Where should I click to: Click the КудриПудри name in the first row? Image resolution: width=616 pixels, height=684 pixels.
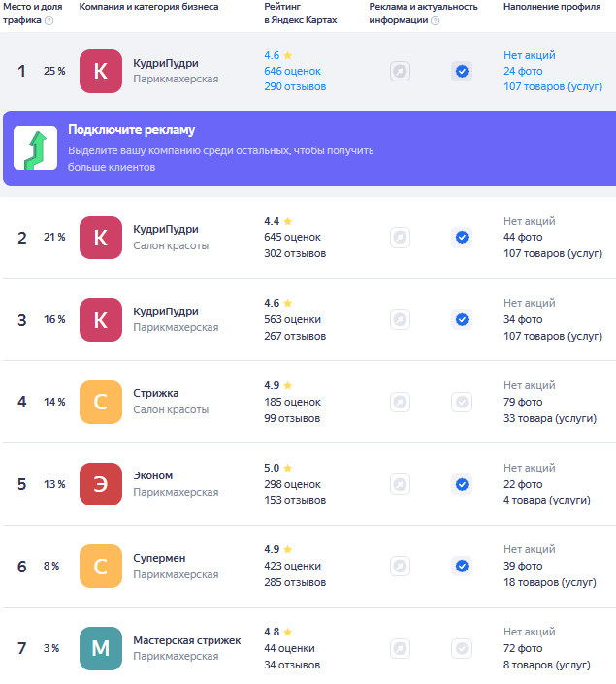pyautogui.click(x=166, y=64)
